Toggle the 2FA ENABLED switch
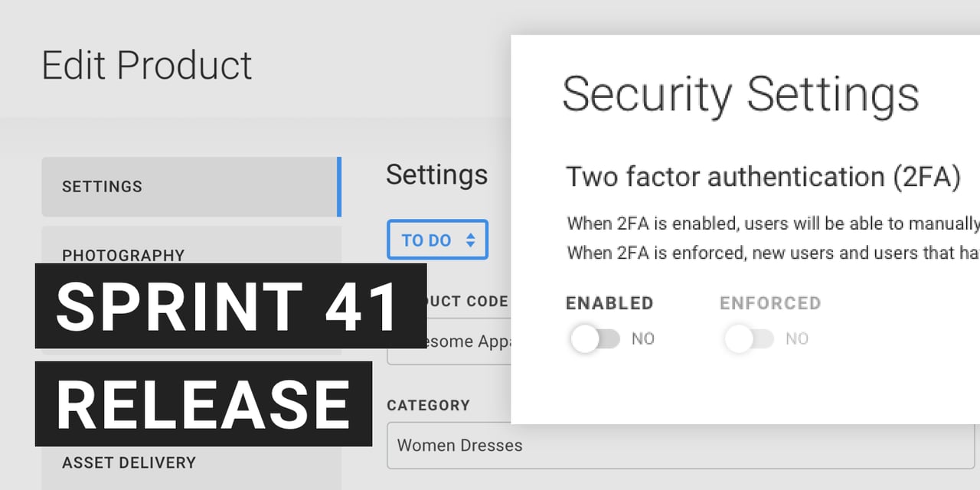980x490 pixels. pos(595,338)
